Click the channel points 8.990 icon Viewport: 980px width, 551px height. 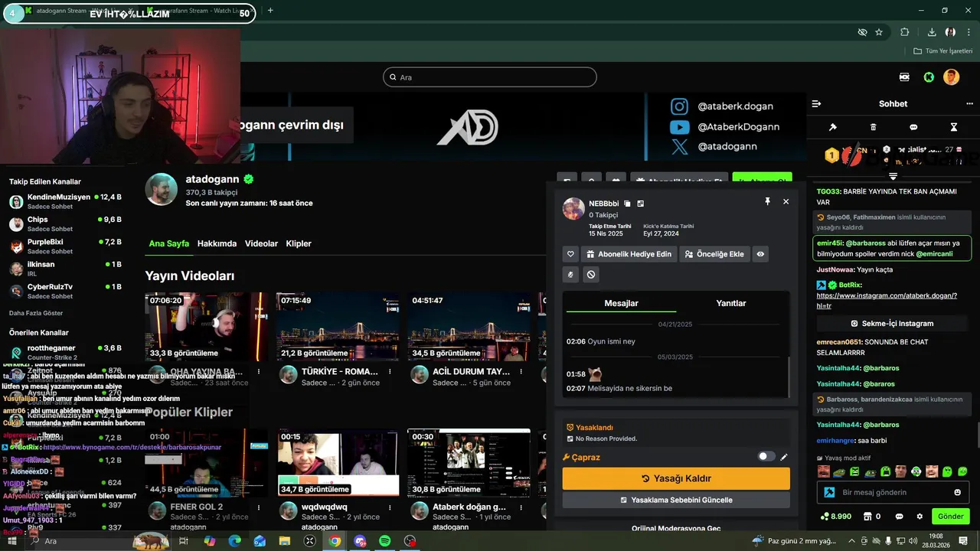[824, 517]
